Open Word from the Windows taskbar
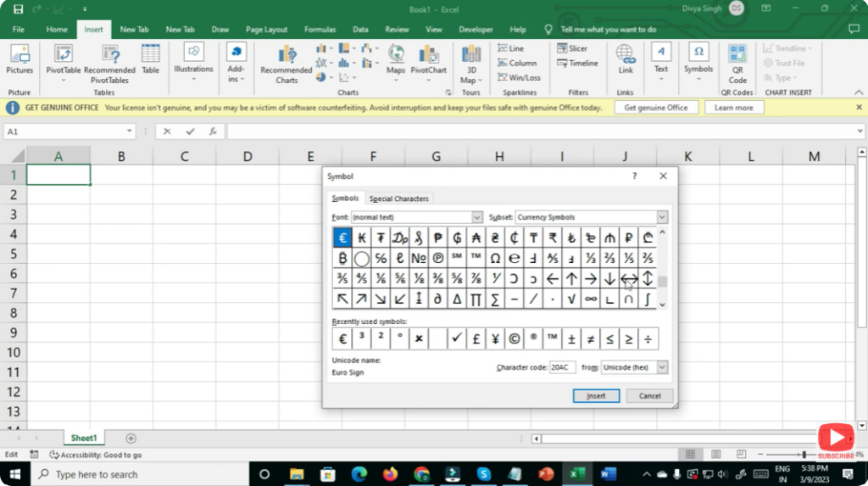Image resolution: width=868 pixels, height=486 pixels. point(608,474)
